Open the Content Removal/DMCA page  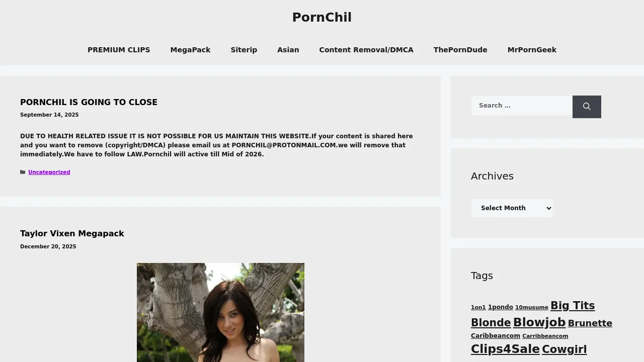[x=366, y=50]
